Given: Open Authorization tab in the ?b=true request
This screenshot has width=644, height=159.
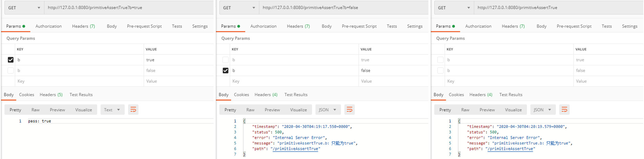Looking at the screenshot, I should point(48,26).
